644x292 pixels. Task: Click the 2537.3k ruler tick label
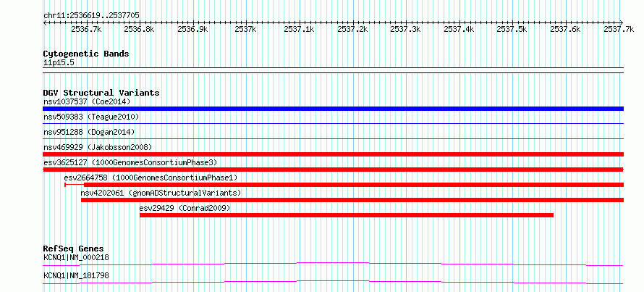(406, 30)
